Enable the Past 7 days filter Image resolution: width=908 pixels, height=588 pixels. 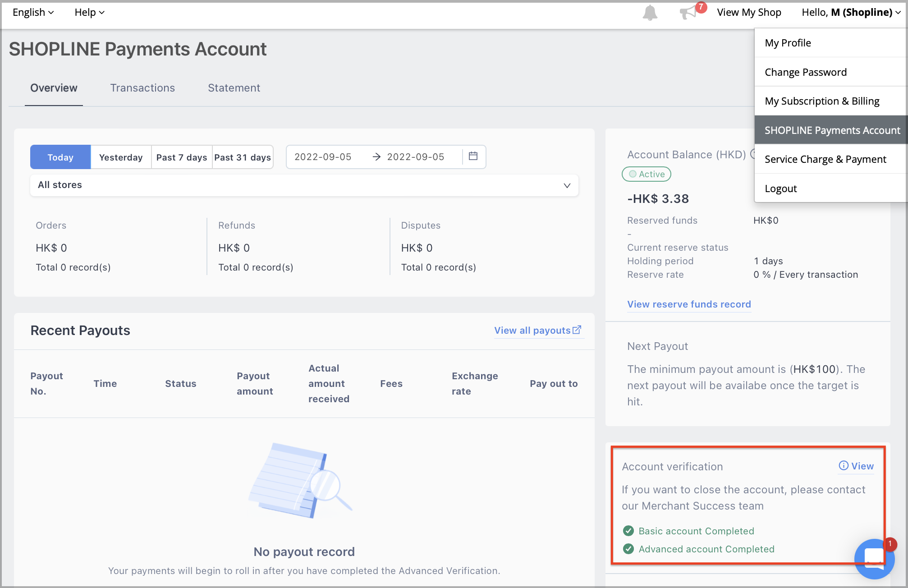click(181, 156)
